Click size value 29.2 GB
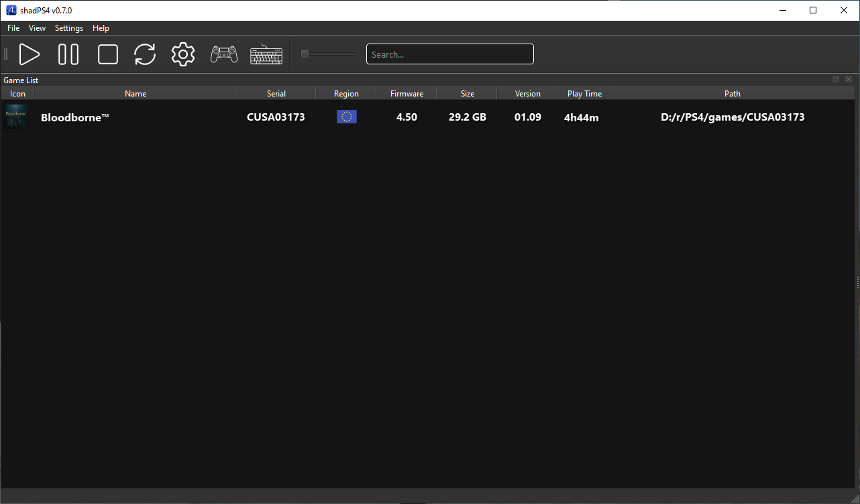The height and width of the screenshot is (504, 860). (x=468, y=117)
